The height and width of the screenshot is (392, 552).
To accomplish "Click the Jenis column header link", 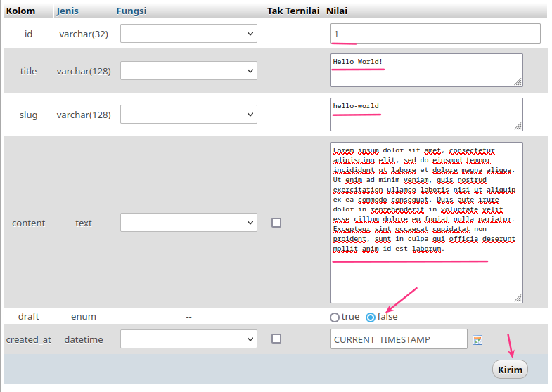I will point(68,11).
